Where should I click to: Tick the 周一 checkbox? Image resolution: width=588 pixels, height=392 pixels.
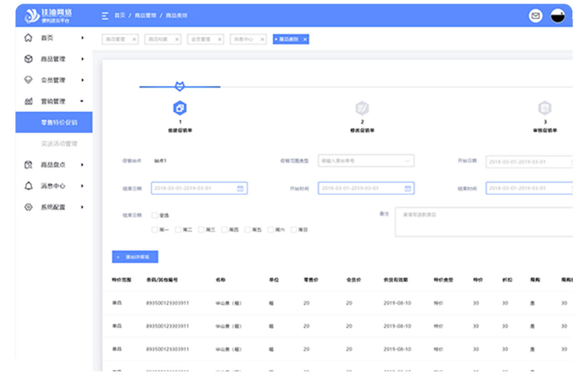coord(155,230)
